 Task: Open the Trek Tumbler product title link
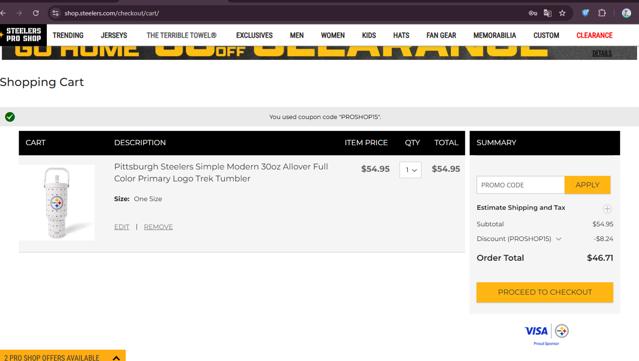pyautogui.click(x=221, y=172)
